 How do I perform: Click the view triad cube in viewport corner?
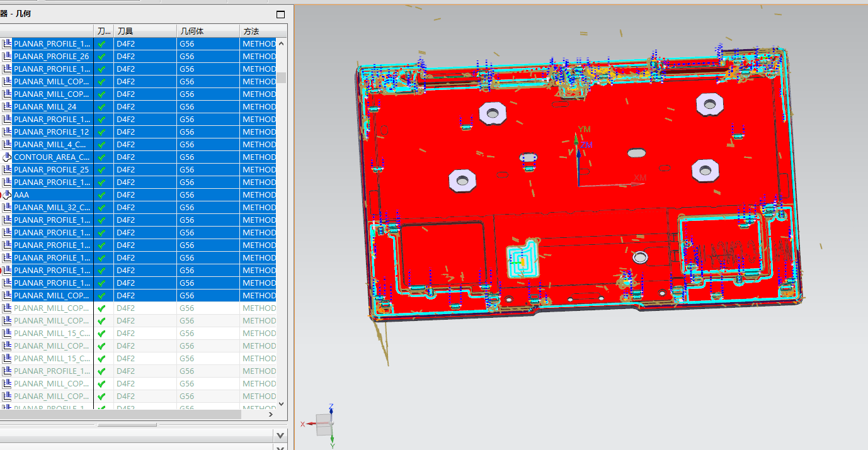point(323,424)
